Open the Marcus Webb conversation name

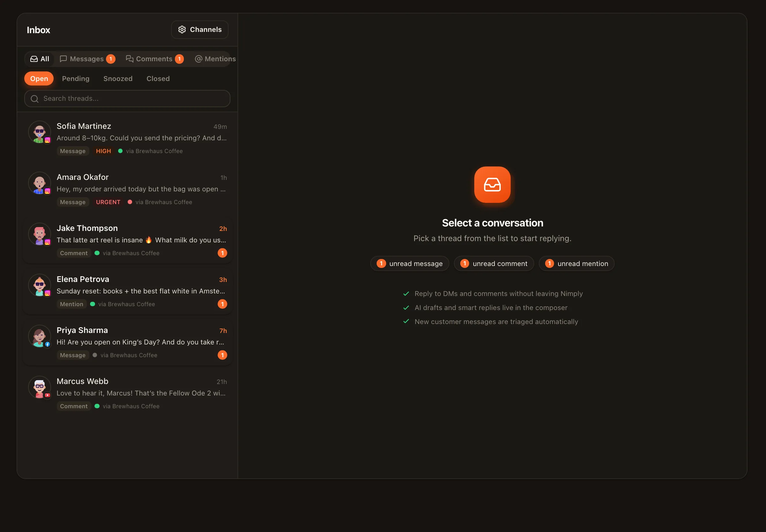[x=82, y=381]
